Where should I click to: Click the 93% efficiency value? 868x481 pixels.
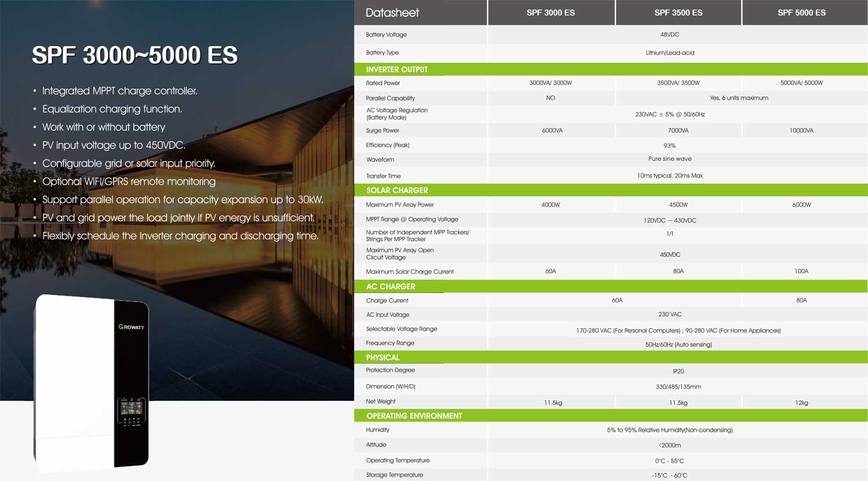point(670,146)
